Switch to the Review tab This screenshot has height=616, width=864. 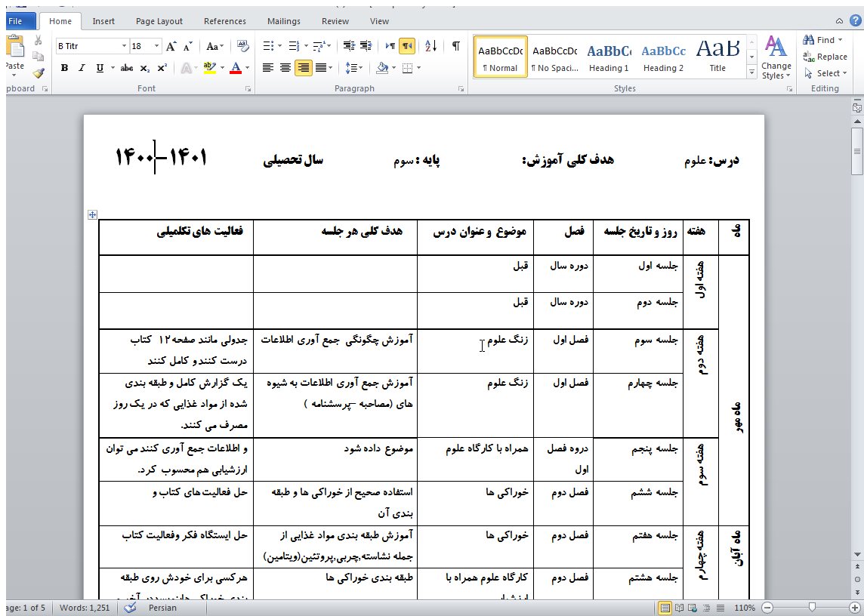(x=335, y=21)
